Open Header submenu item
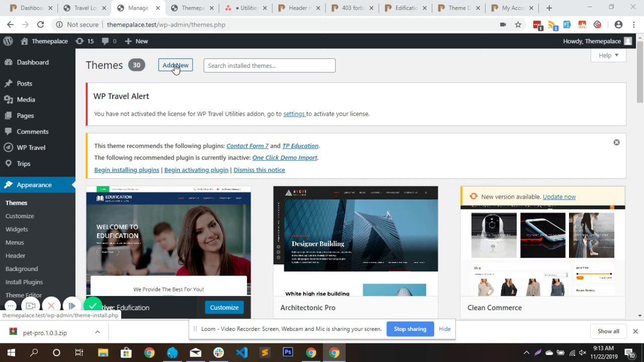644x362 pixels. tap(15, 255)
